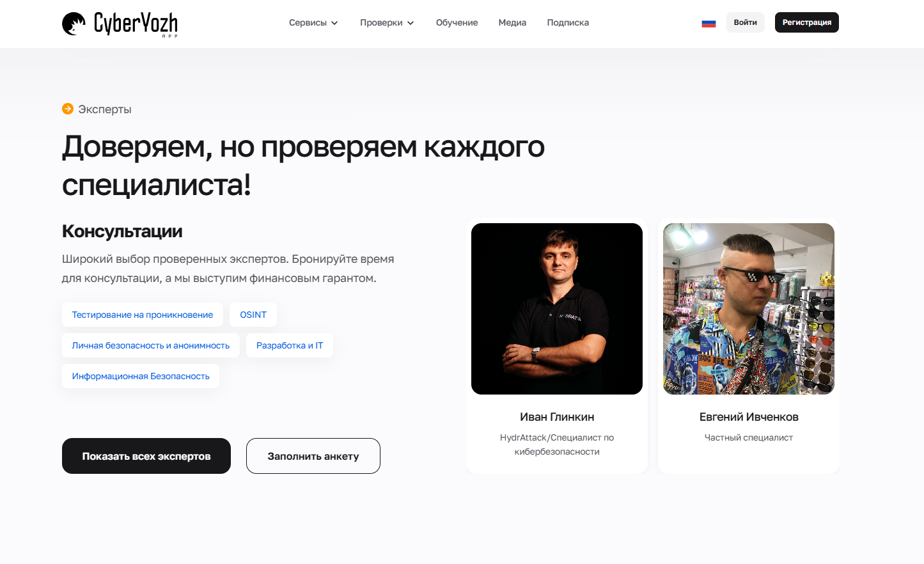Image resolution: width=924 pixels, height=564 pixels.
Task: Click Показать всех экспертов button
Action: tap(146, 456)
